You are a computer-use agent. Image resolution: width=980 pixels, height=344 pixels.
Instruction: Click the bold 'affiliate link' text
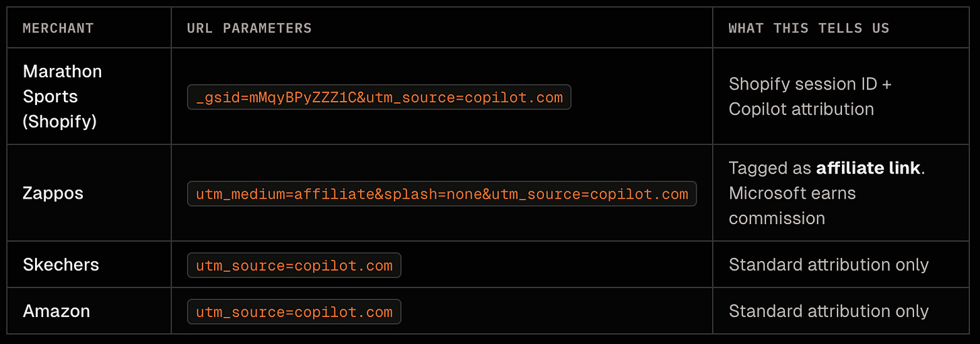pyautogui.click(x=868, y=168)
